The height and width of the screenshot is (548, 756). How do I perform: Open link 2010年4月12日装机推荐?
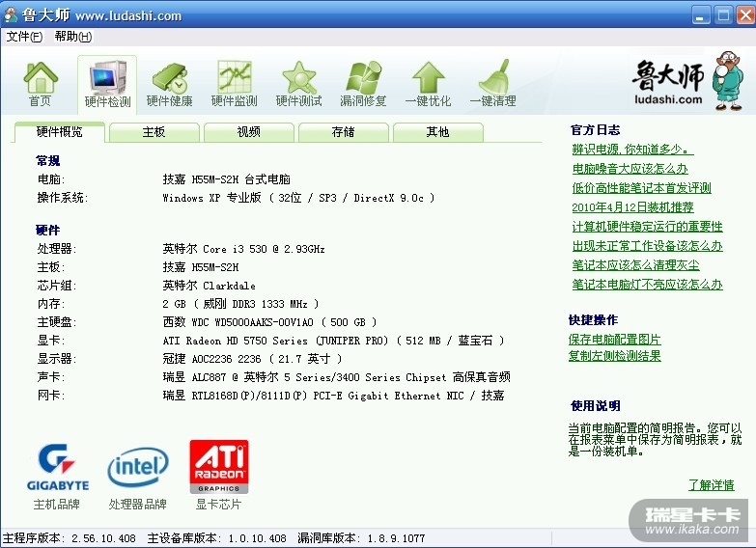point(632,207)
